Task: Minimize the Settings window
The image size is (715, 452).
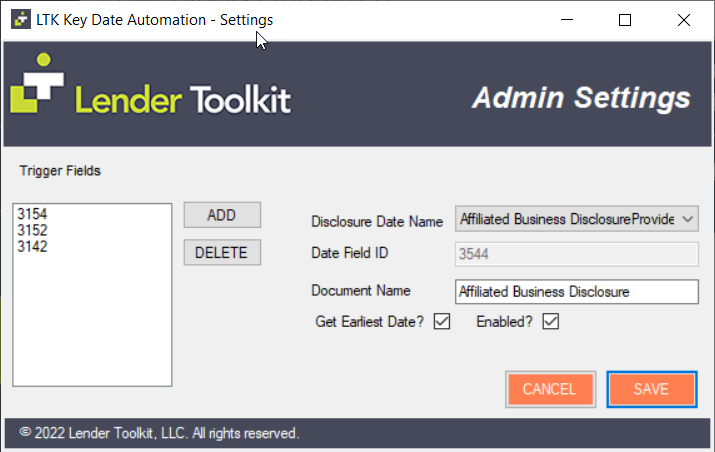Action: (567, 20)
